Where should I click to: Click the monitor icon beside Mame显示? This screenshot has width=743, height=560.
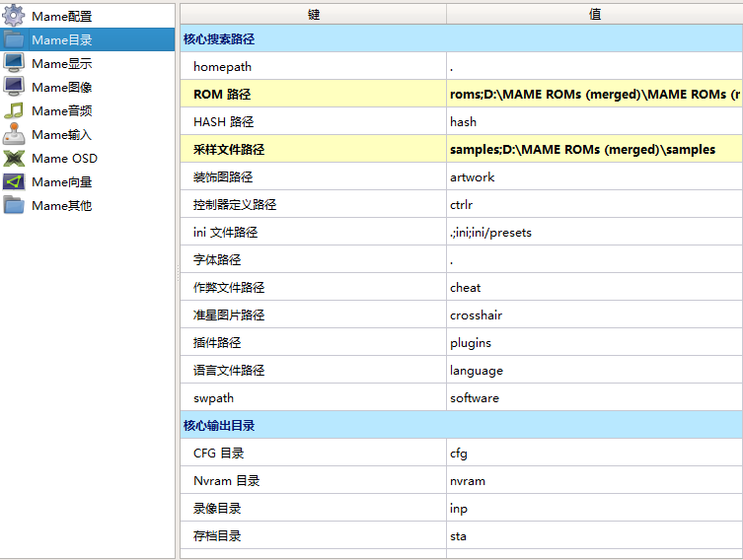pos(13,63)
